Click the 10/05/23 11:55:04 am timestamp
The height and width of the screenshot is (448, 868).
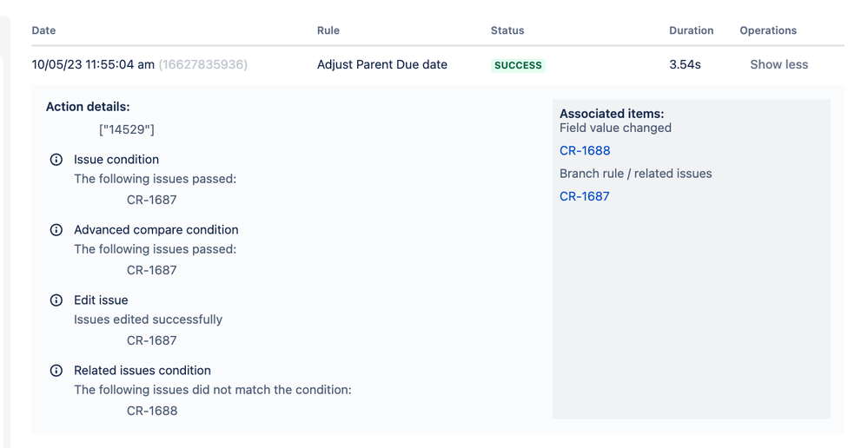[93, 64]
